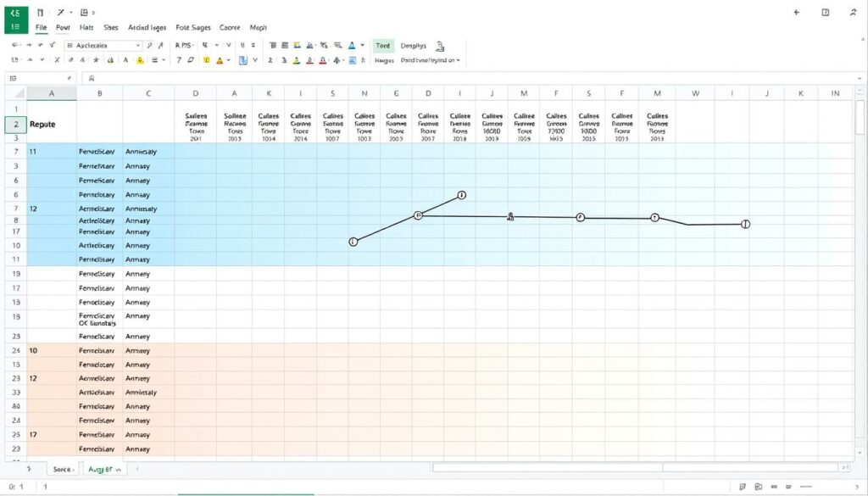Viewport: 868px width, 496px height.
Task: Click the X delete icon in second toolbar row
Action: (57, 60)
